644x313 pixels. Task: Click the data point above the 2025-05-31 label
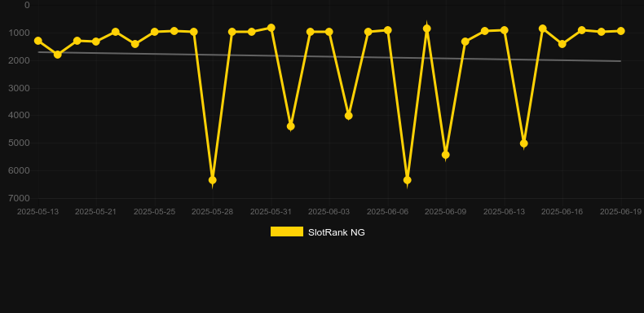pos(271,28)
